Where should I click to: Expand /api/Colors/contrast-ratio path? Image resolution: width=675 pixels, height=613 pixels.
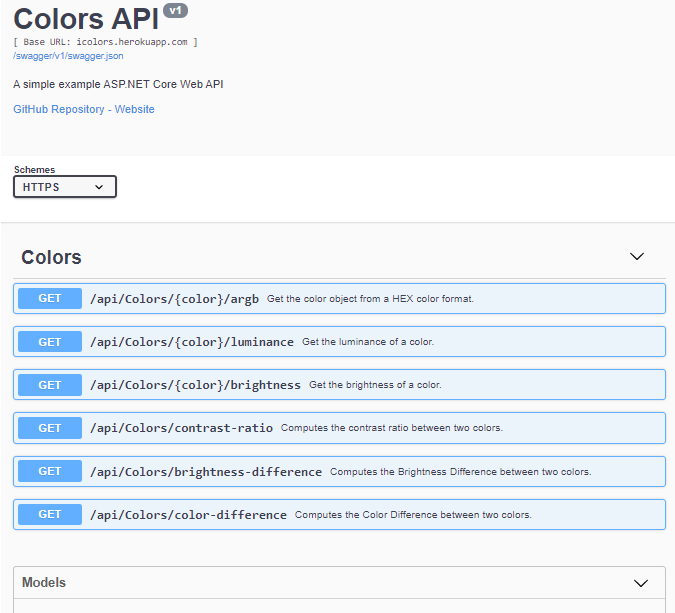pyautogui.click(x=181, y=428)
